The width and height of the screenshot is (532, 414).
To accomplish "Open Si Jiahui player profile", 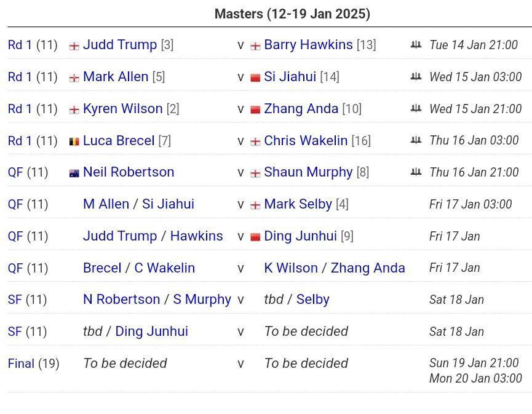I will coord(290,77).
